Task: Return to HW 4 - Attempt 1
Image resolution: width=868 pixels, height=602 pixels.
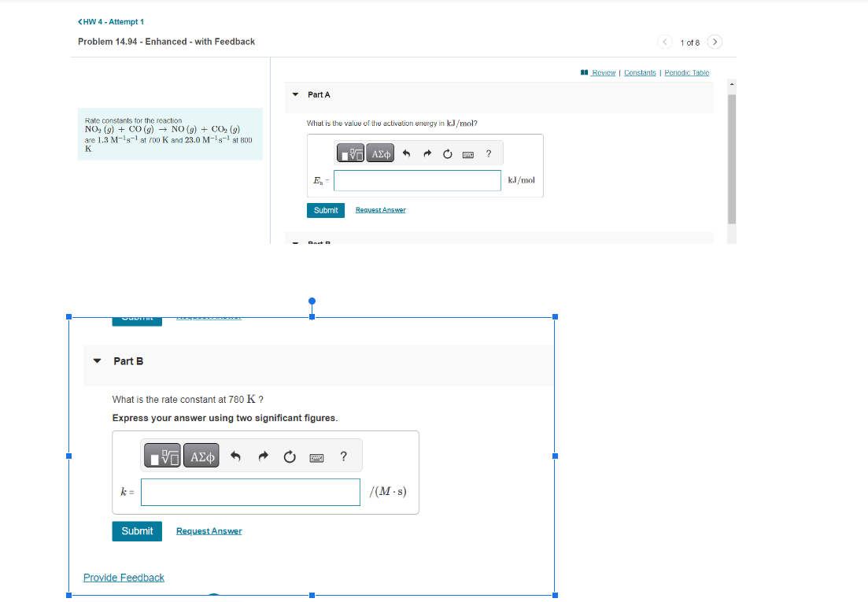Action: [x=111, y=21]
